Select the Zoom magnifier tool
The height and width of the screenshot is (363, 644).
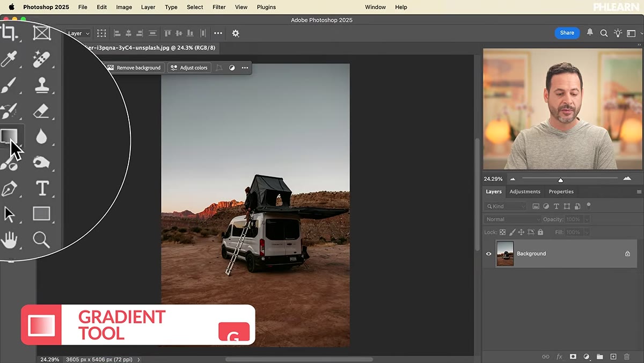(41, 239)
